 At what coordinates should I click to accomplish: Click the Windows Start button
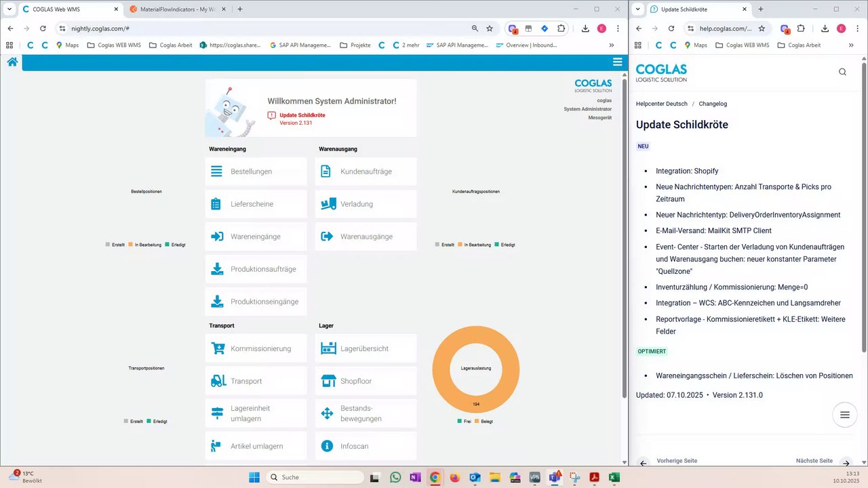pyautogui.click(x=254, y=477)
